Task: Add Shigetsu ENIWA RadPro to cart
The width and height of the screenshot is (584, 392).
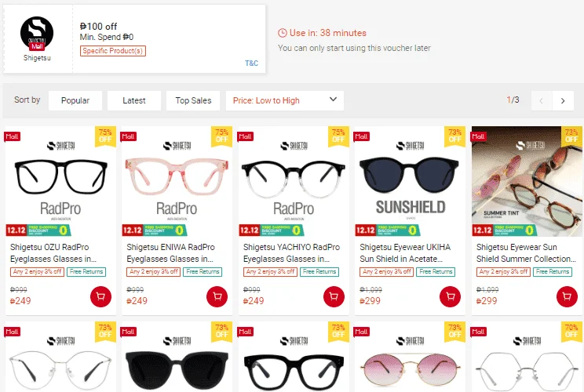Action: 217,296
